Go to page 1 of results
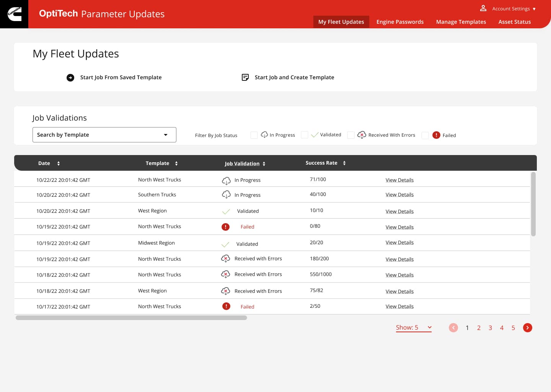This screenshot has width=551, height=392. click(467, 328)
